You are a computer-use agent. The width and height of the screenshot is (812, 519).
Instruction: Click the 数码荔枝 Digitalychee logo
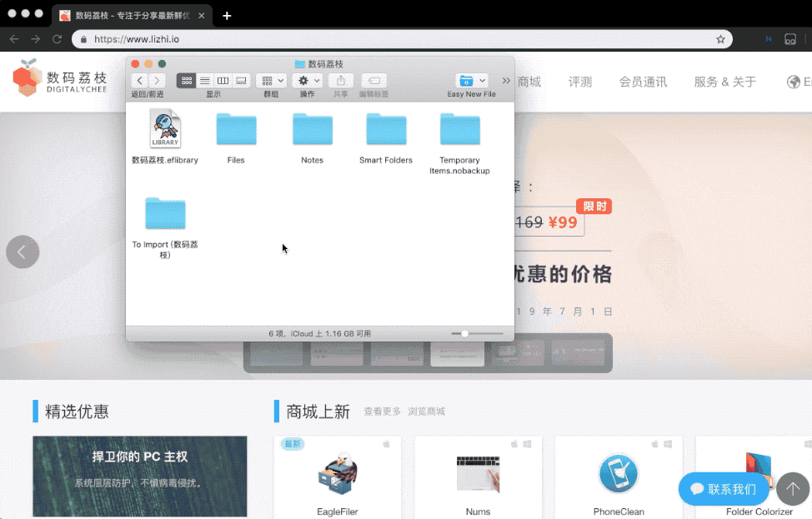(x=60, y=78)
